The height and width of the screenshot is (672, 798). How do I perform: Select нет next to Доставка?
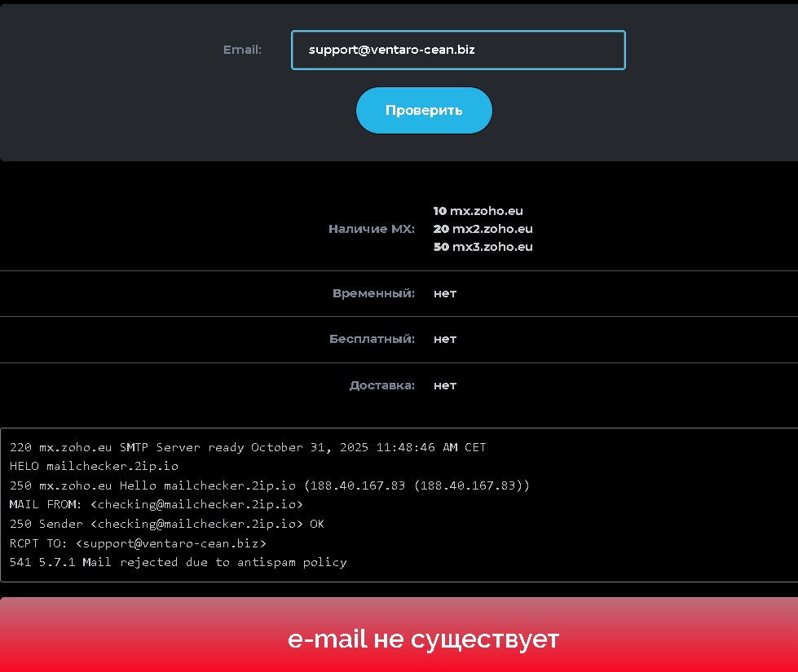pos(444,385)
